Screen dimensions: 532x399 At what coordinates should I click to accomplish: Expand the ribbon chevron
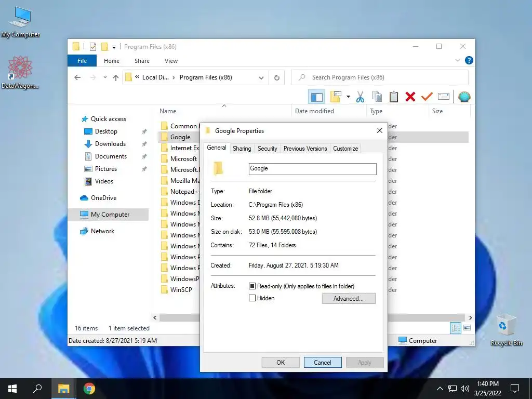(457, 60)
